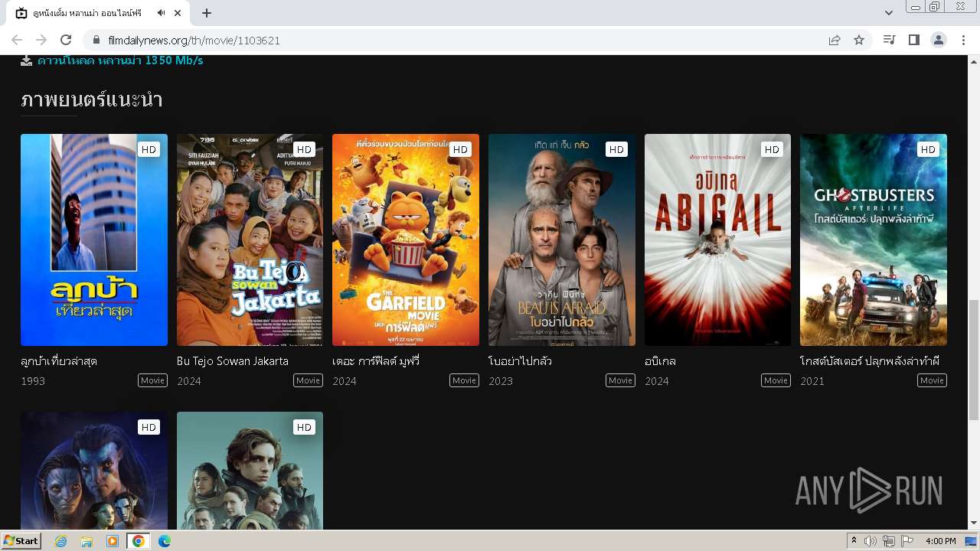Click HD badge on Ghostbusters poster
This screenshot has width=980, height=551.
click(928, 149)
